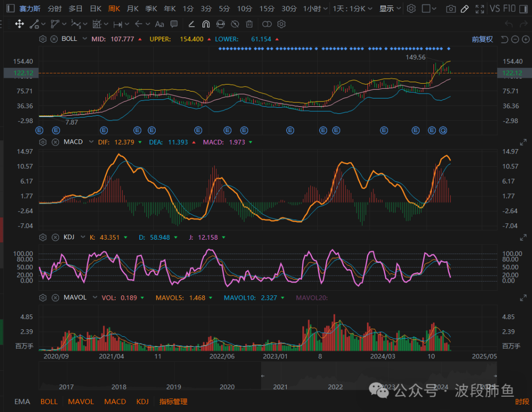Open the BOLL indicator dropdown

point(85,39)
